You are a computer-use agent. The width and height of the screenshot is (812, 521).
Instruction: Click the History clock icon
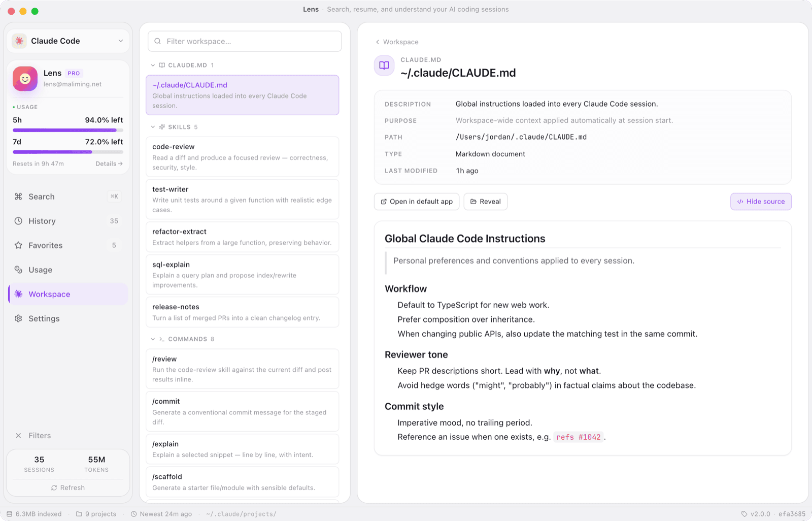[x=18, y=221]
